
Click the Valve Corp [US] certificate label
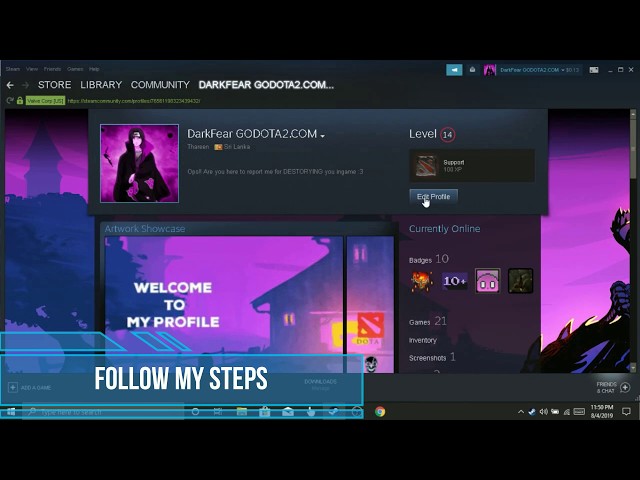(x=45, y=100)
